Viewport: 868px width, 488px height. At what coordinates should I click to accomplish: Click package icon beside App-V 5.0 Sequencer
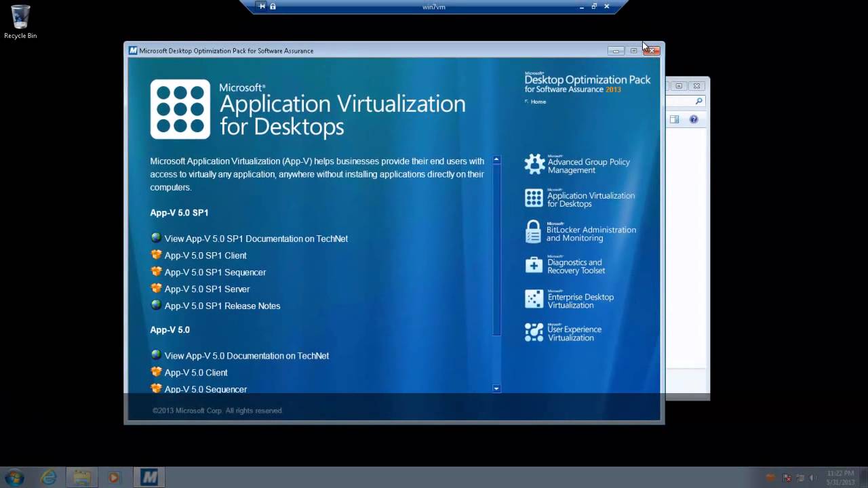click(x=156, y=388)
